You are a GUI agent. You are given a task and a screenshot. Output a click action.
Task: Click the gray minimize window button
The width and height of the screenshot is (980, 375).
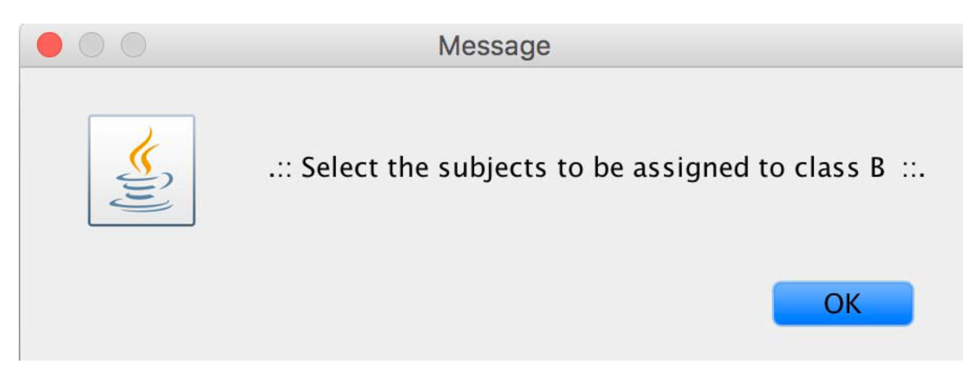pos(91,45)
